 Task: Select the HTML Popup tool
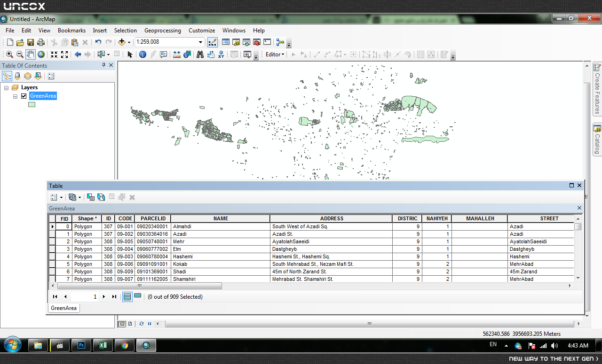coord(164,54)
